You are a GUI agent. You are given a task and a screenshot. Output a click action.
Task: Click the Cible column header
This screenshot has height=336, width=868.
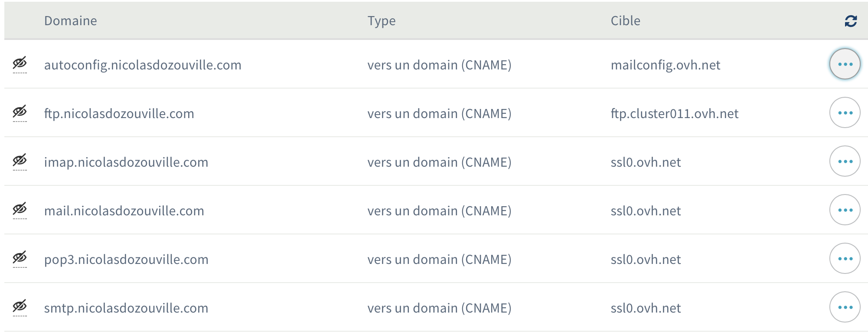click(625, 21)
